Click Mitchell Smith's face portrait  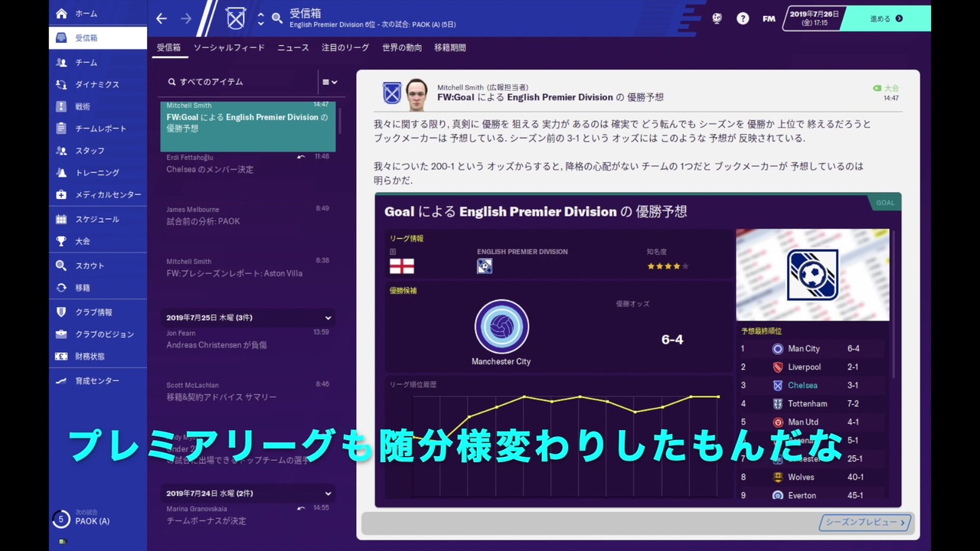[x=416, y=94]
